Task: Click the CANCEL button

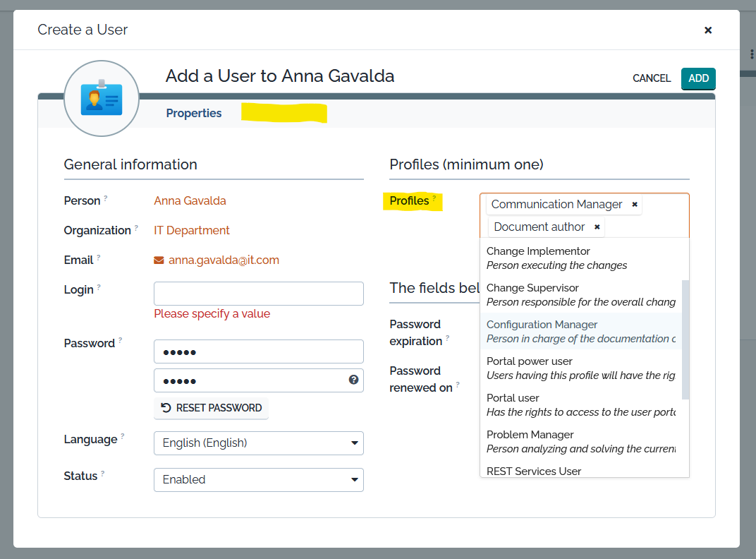Action: tap(652, 78)
